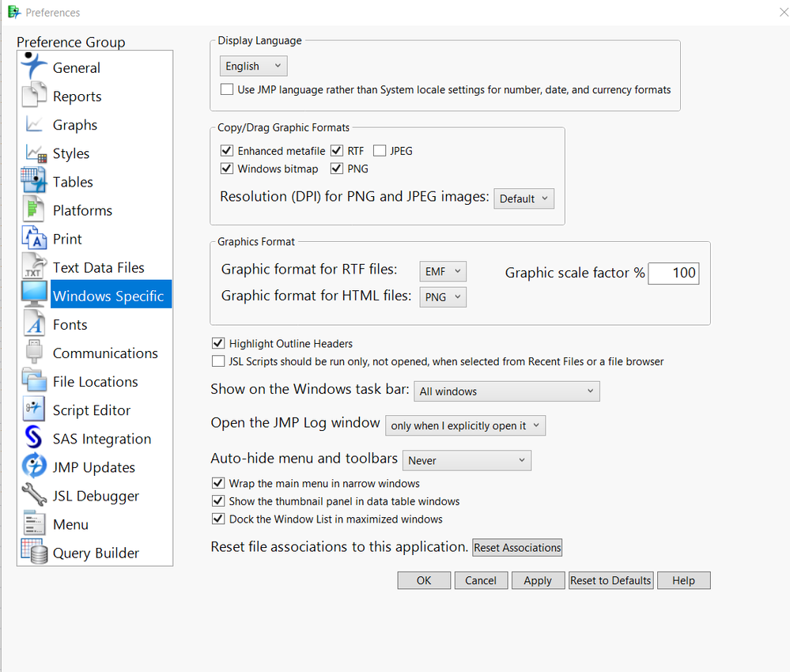Click the Script Editor icon
790x672 pixels.
pyautogui.click(x=35, y=410)
